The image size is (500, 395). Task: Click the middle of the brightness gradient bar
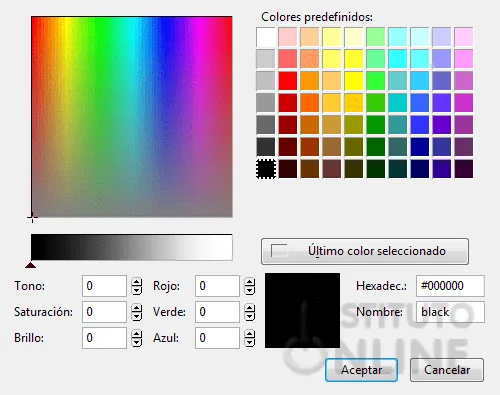(132, 247)
